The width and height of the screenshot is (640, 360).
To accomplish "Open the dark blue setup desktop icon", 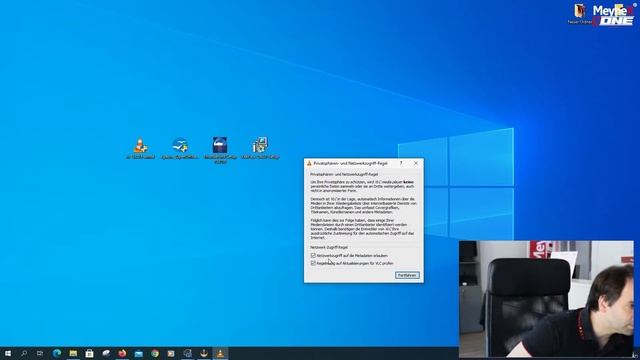I will point(220,145).
